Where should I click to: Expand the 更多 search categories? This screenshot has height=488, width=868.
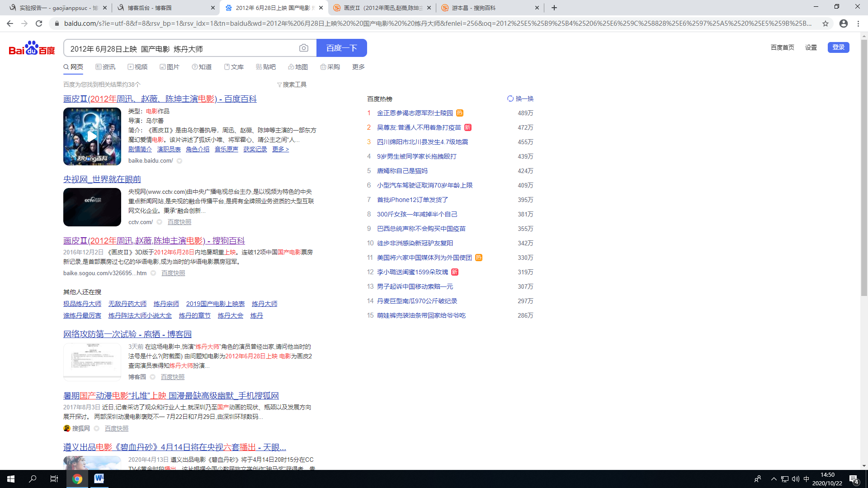coord(358,67)
